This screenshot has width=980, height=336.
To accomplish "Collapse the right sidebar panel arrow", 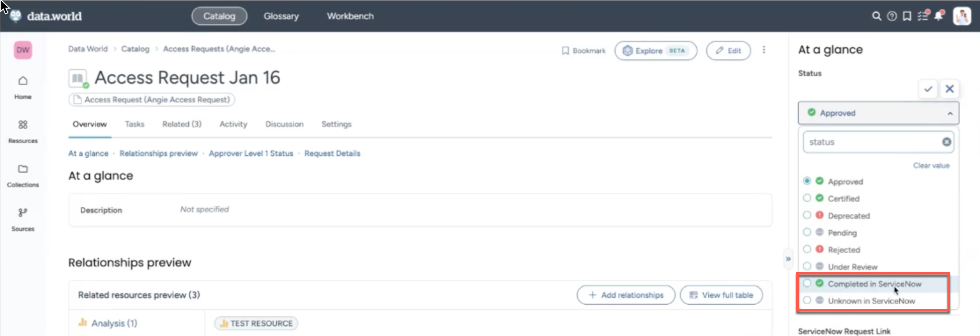I will (788, 259).
